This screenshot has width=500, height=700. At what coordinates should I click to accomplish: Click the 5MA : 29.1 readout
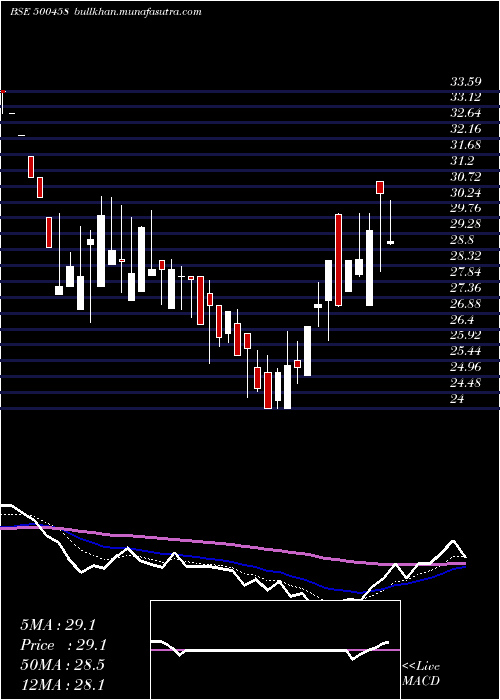pyautogui.click(x=58, y=625)
